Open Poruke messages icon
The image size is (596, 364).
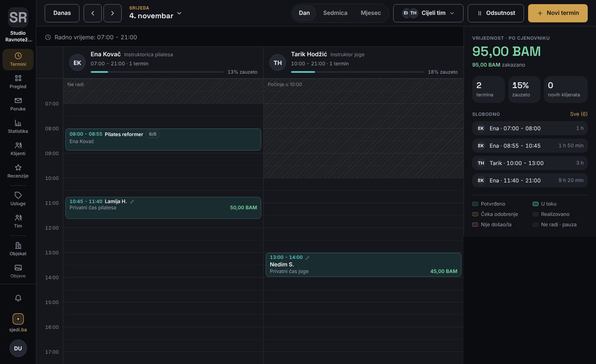coord(18,101)
